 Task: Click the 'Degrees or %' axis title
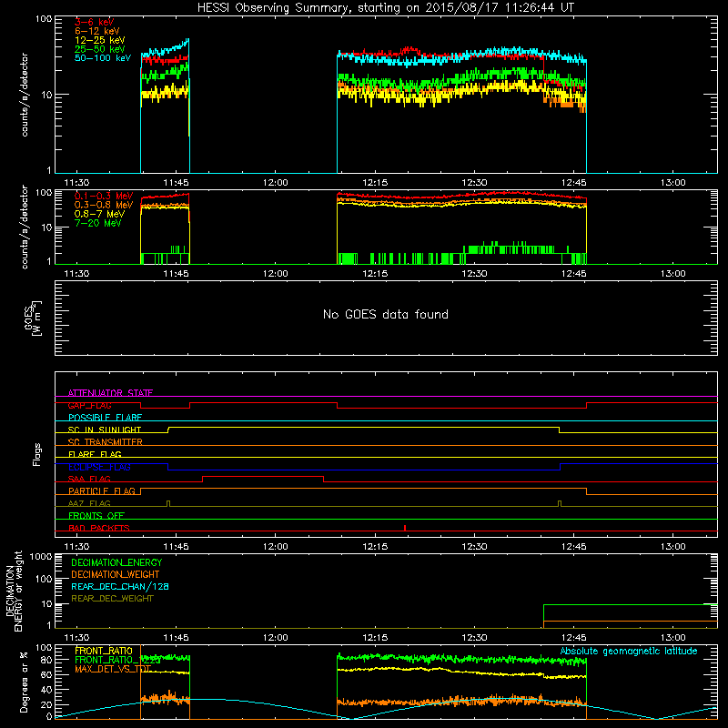tap(24, 682)
